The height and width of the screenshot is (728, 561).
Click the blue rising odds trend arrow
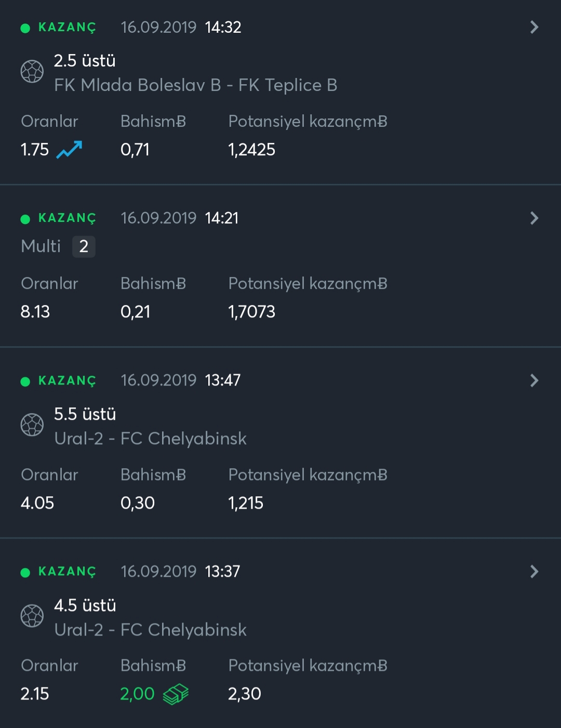pos(69,150)
